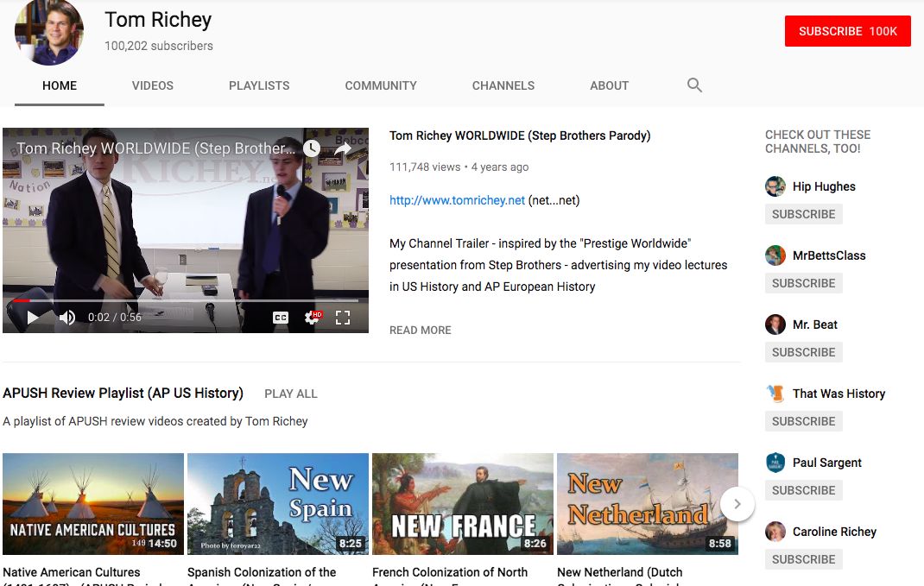Viewport: 924px width, 586px height.
Task: Play all APUSH Review Playlist videos
Action: 290,394
